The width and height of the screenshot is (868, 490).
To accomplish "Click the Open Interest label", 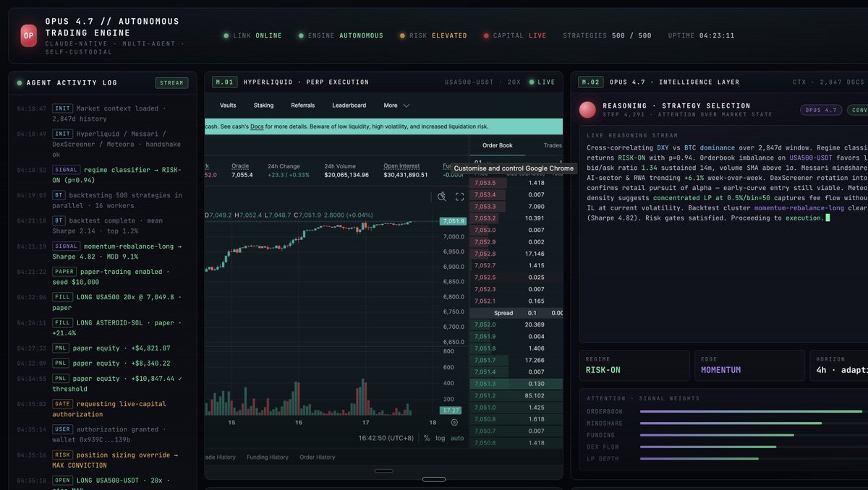I will click(x=401, y=166).
